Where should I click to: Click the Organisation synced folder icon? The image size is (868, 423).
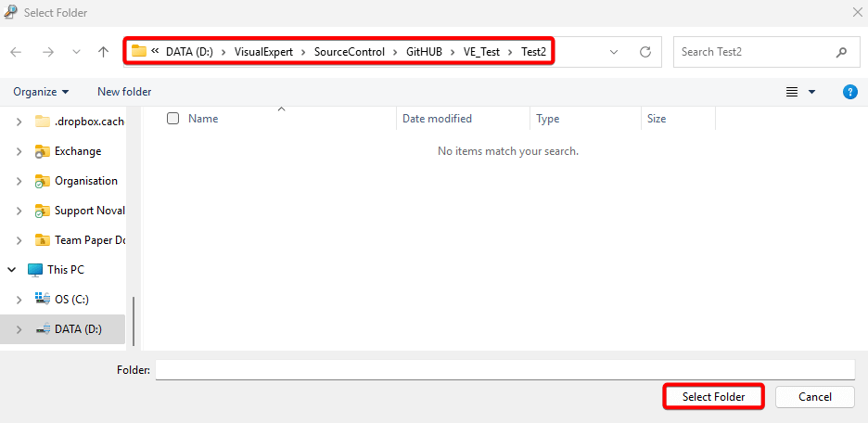click(42, 182)
